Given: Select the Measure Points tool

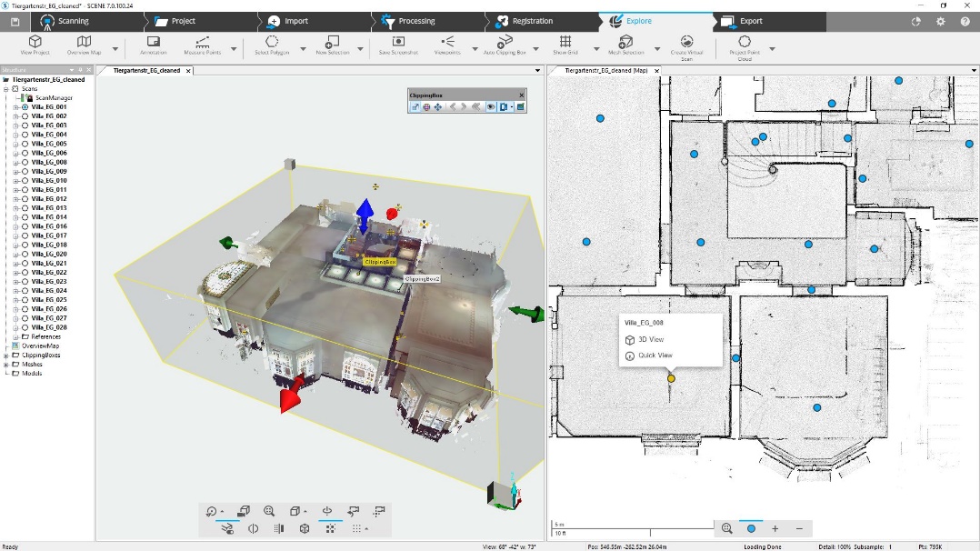Looking at the screenshot, I should pos(202,45).
